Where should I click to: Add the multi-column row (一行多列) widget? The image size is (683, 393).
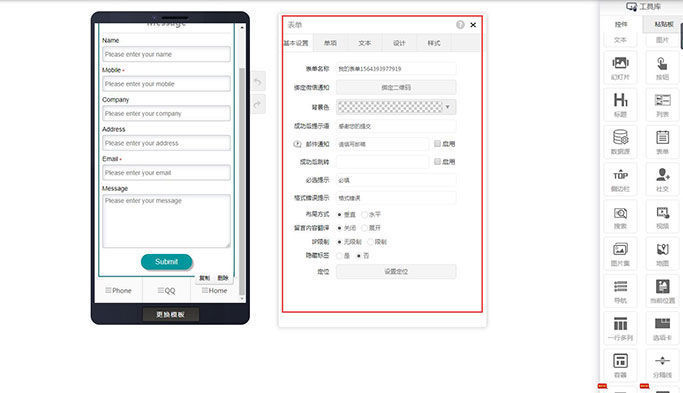(x=620, y=329)
